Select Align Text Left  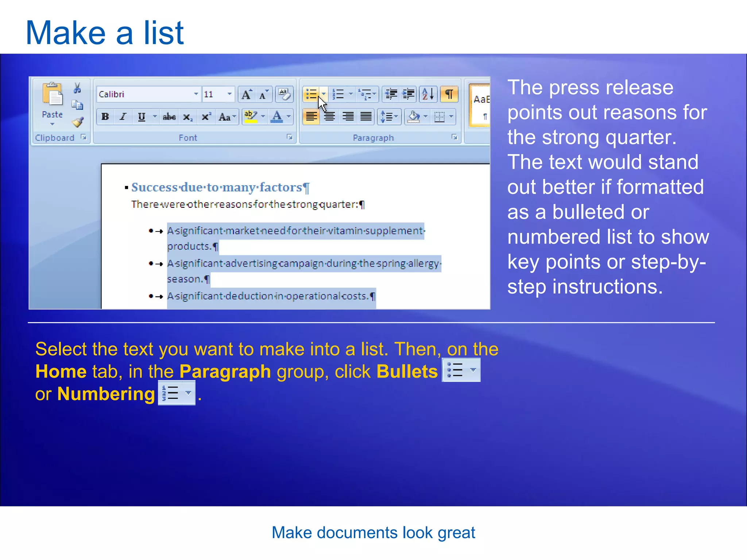tap(311, 117)
